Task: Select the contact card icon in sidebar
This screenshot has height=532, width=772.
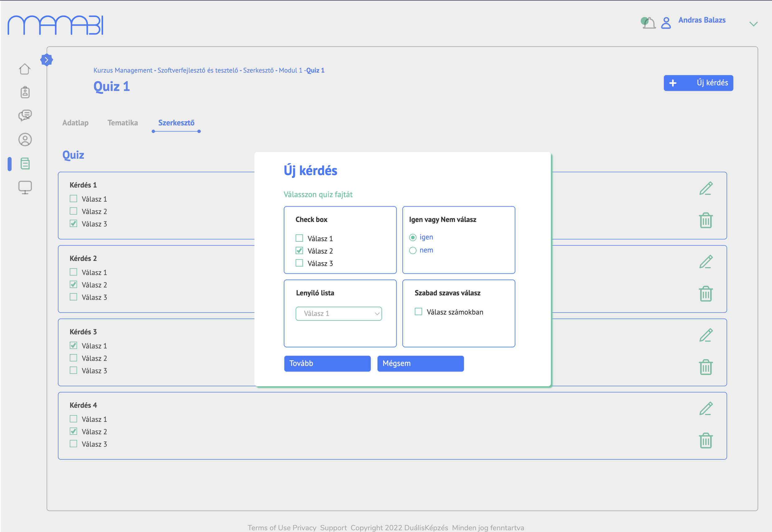Action: pyautogui.click(x=25, y=92)
